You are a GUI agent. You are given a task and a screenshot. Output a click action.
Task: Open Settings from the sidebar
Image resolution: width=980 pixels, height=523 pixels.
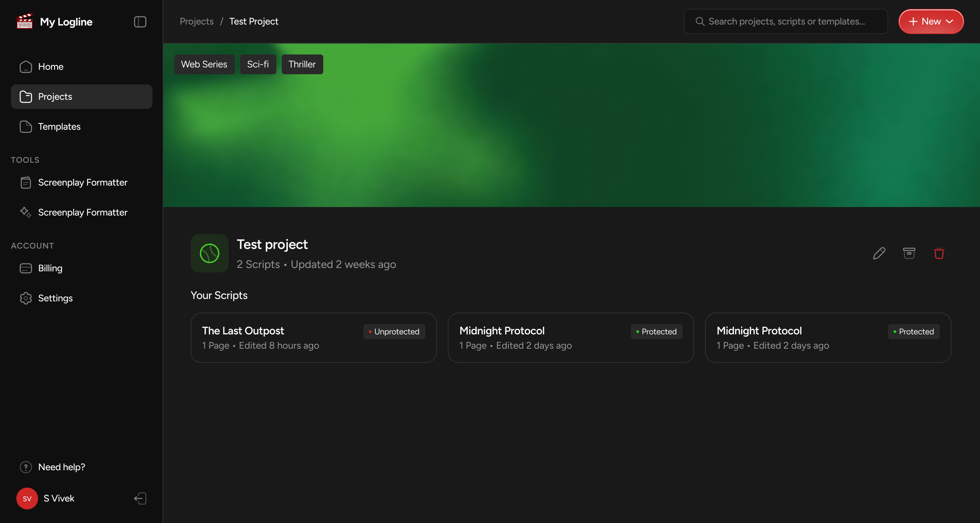coord(81,298)
